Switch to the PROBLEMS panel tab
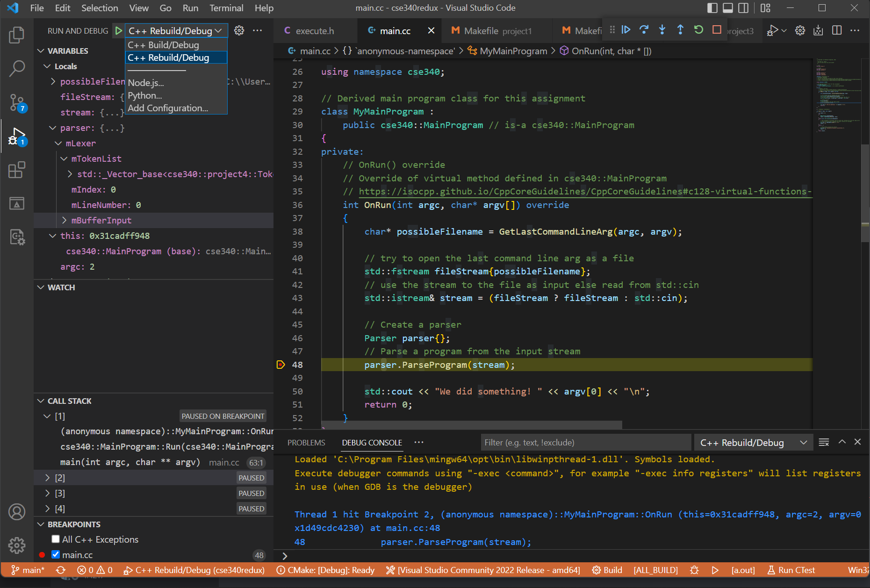This screenshot has width=870, height=588. (x=306, y=443)
